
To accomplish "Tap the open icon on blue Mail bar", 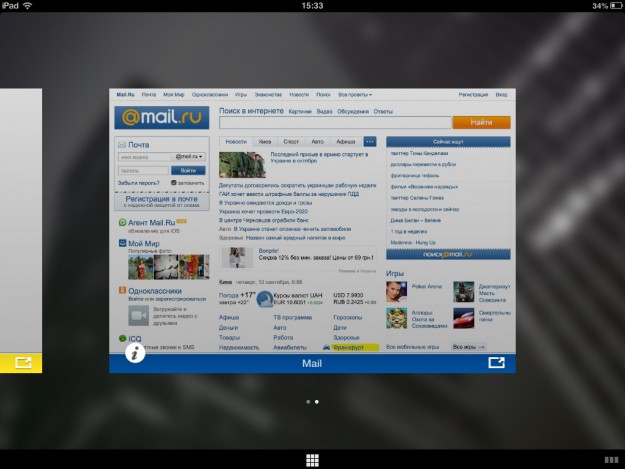I will click(x=496, y=363).
